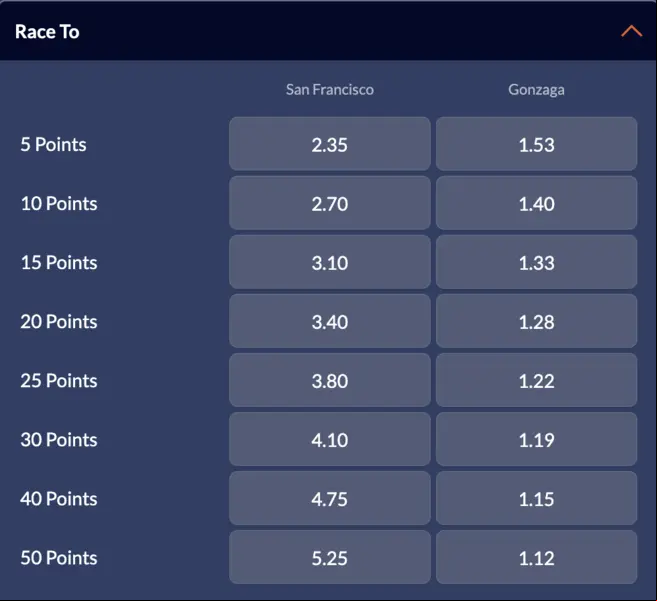Choose Gonzaga 15 Points odds 1.33
Viewport: 657px width, 601px height.
tap(536, 262)
